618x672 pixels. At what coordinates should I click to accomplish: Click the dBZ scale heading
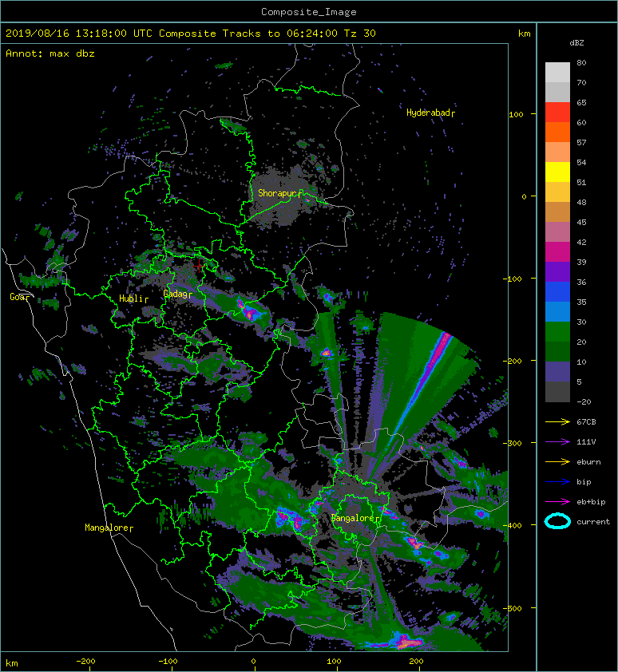pos(576,43)
